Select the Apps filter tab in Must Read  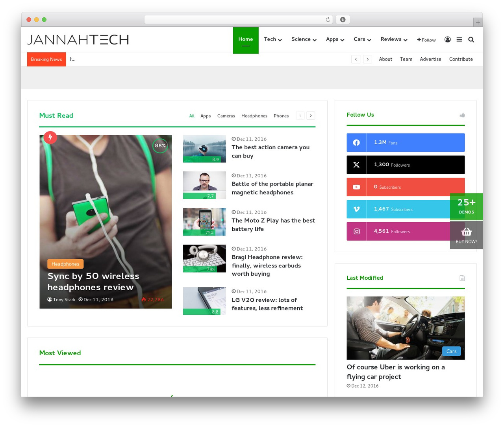tap(206, 116)
